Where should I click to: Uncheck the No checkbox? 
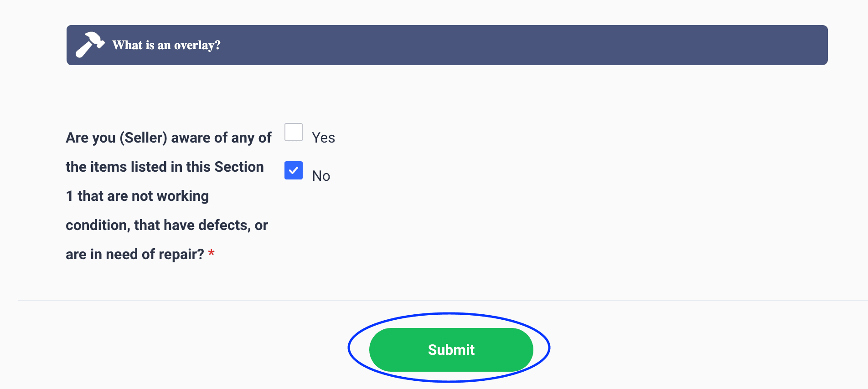(x=294, y=170)
